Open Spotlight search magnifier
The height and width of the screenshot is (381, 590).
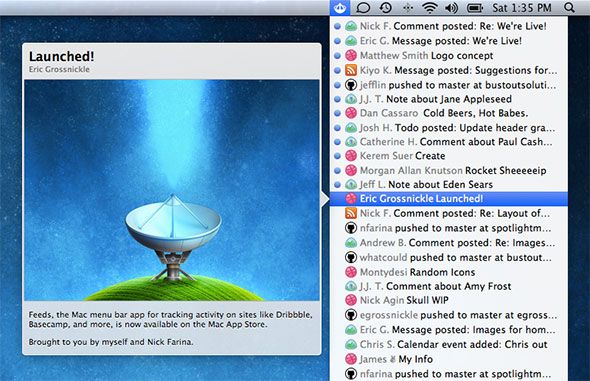[x=570, y=8]
